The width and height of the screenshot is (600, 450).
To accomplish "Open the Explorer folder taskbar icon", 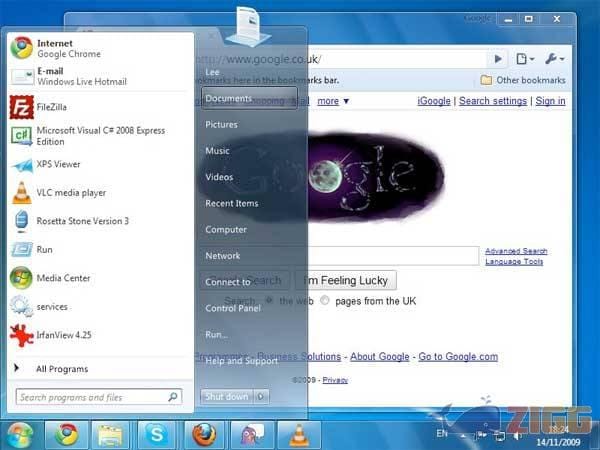I will click(110, 435).
